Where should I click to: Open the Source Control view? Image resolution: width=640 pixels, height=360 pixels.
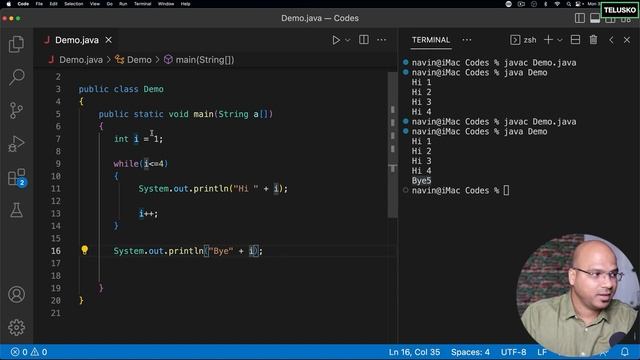(x=16, y=110)
